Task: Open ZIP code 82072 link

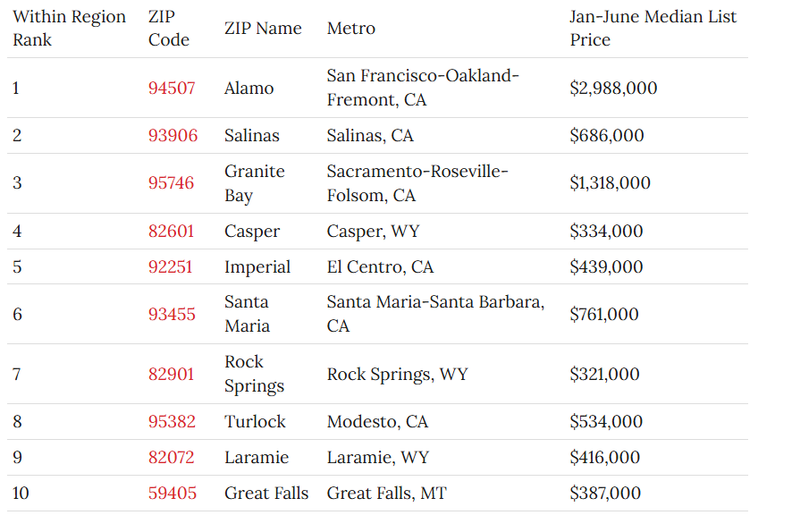Action: [171, 457]
